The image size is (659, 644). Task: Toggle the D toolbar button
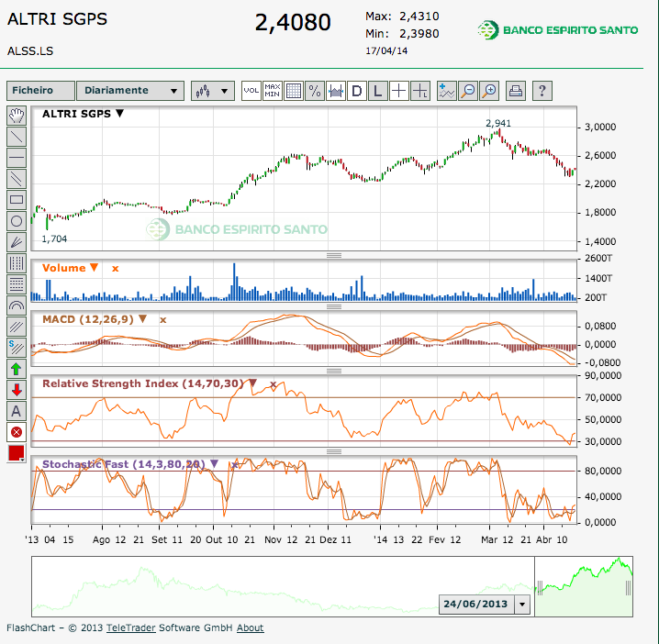[357, 91]
